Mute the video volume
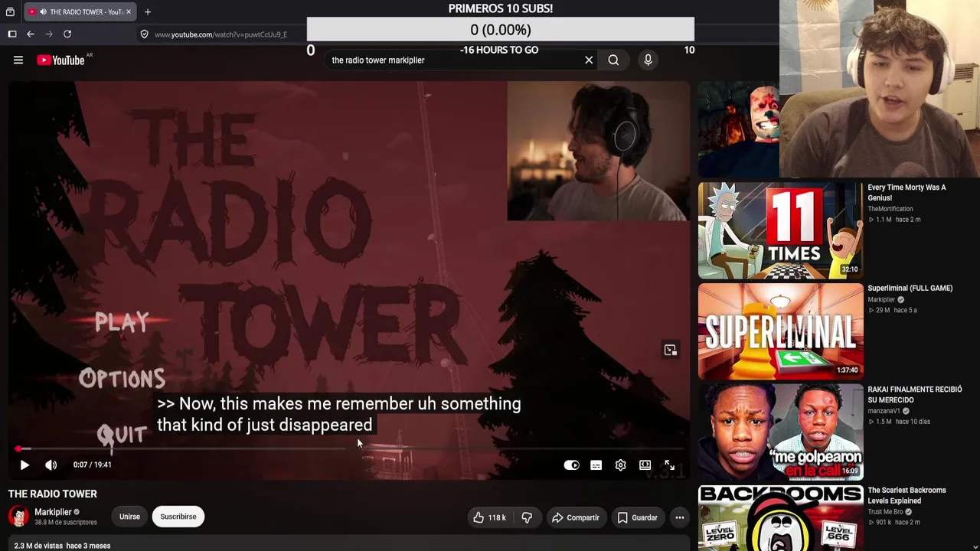 [x=51, y=465]
